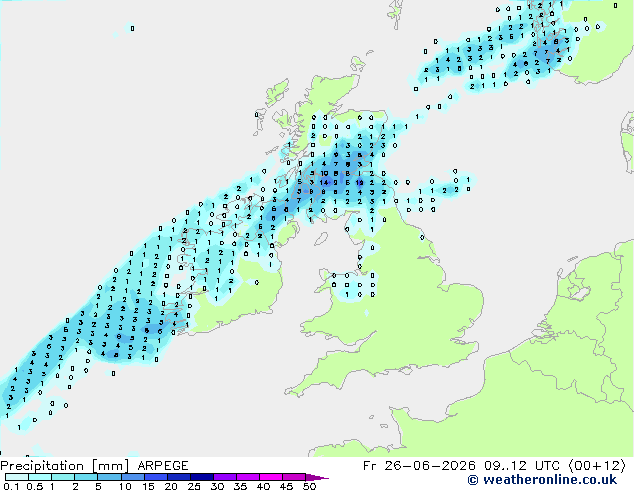Viewport: 634px width, 490px height.
Task: Select the 0.5–1 mm legend color box
Action: (40, 477)
